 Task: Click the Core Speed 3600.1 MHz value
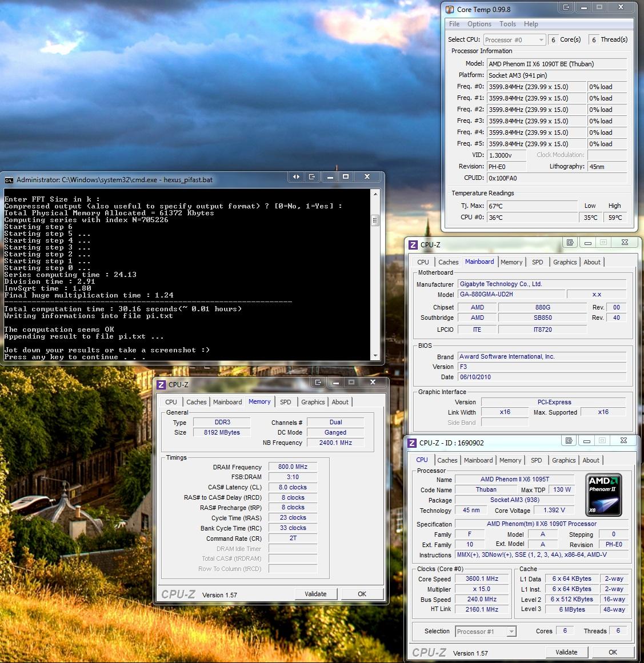[x=482, y=579]
